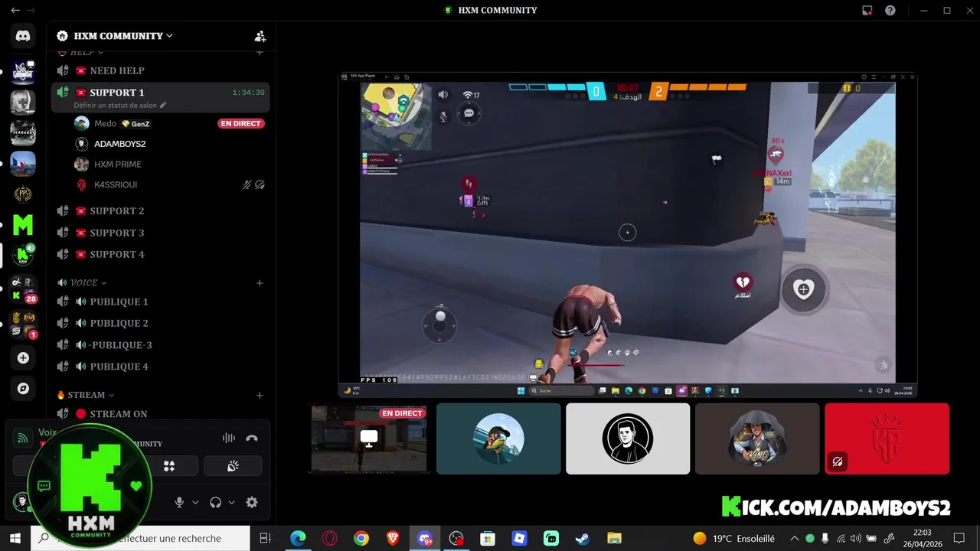This screenshot has width=980, height=551.
Task: Open Steam from the taskbar
Action: (x=583, y=539)
